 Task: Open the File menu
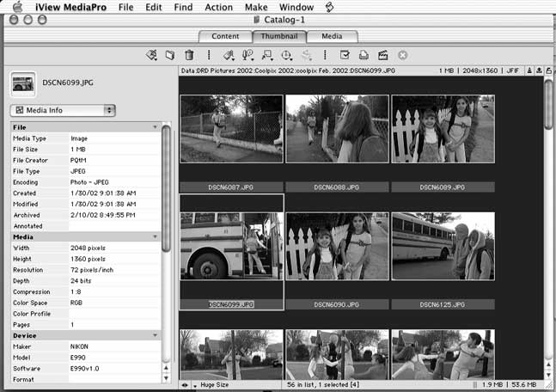(125, 7)
